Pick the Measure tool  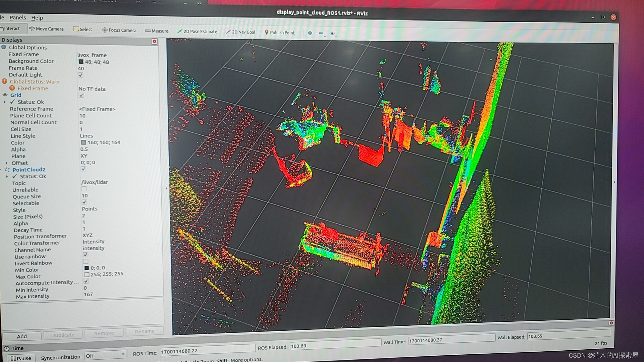pyautogui.click(x=157, y=31)
